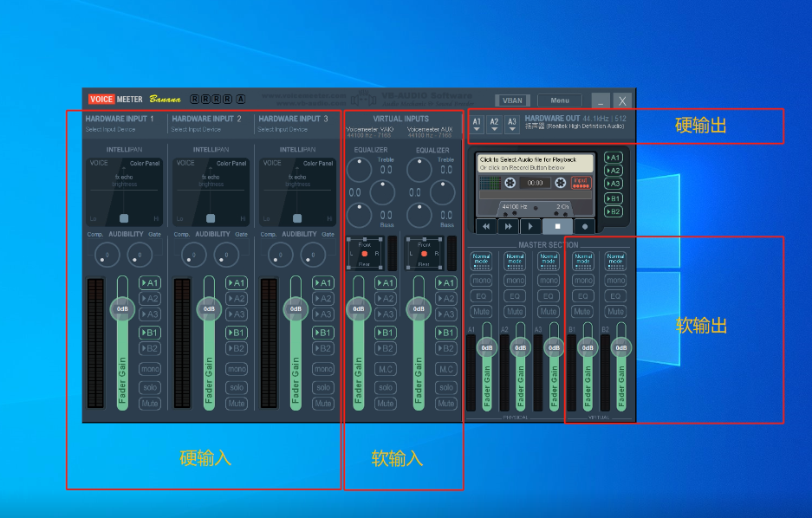Toggle A1 routing on Hardware Input 3

[x=323, y=283]
